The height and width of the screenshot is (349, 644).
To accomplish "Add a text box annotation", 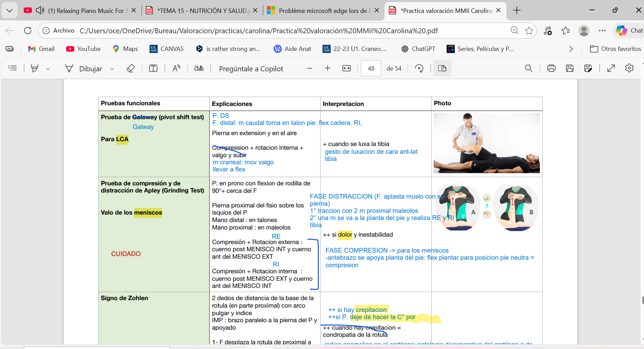I will tap(153, 68).
